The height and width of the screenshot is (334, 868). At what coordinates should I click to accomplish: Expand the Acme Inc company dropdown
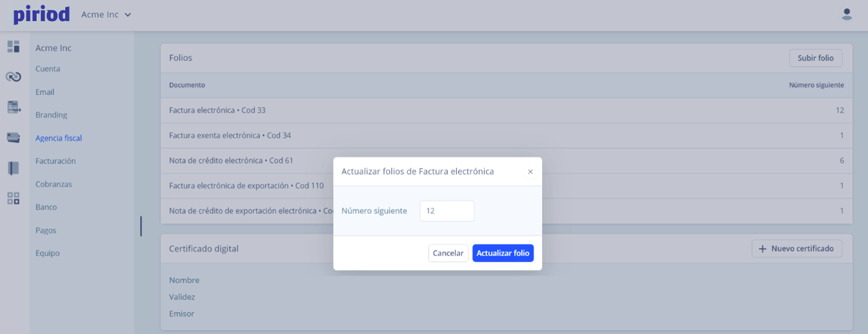click(x=106, y=14)
